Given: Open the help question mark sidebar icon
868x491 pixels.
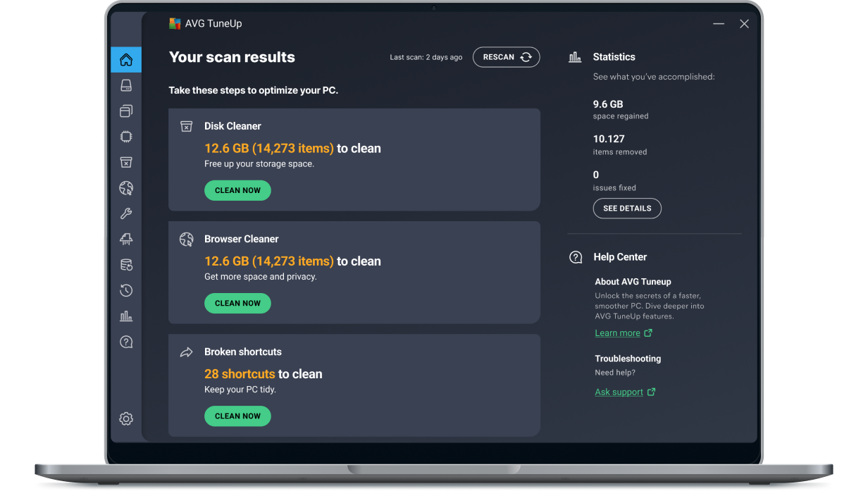Looking at the screenshot, I should [126, 342].
